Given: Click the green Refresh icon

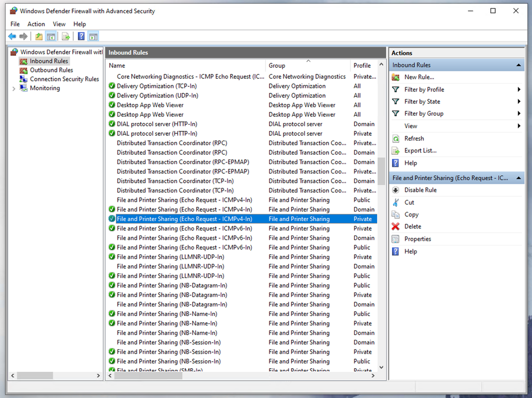Looking at the screenshot, I should [396, 139].
